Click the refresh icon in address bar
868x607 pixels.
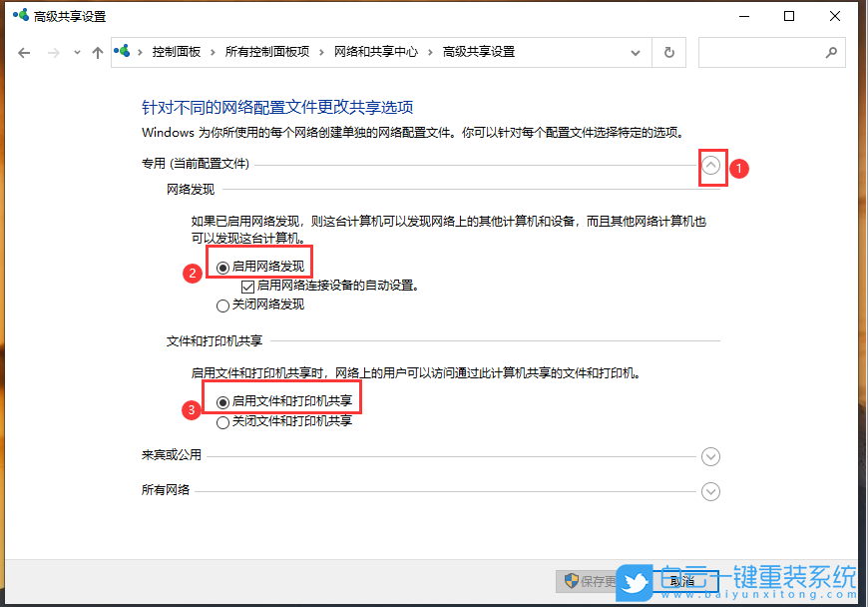667,52
